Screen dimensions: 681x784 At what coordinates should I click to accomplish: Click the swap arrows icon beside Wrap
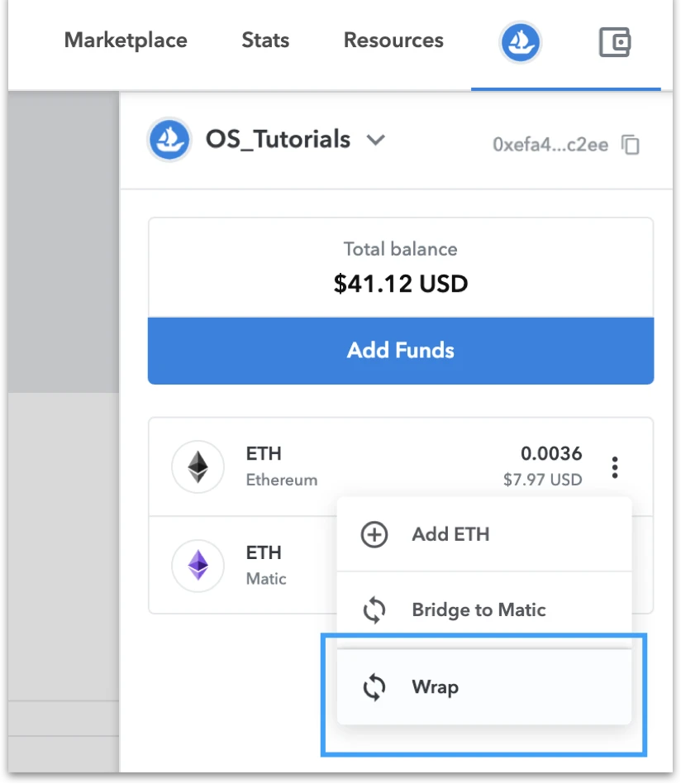374,687
